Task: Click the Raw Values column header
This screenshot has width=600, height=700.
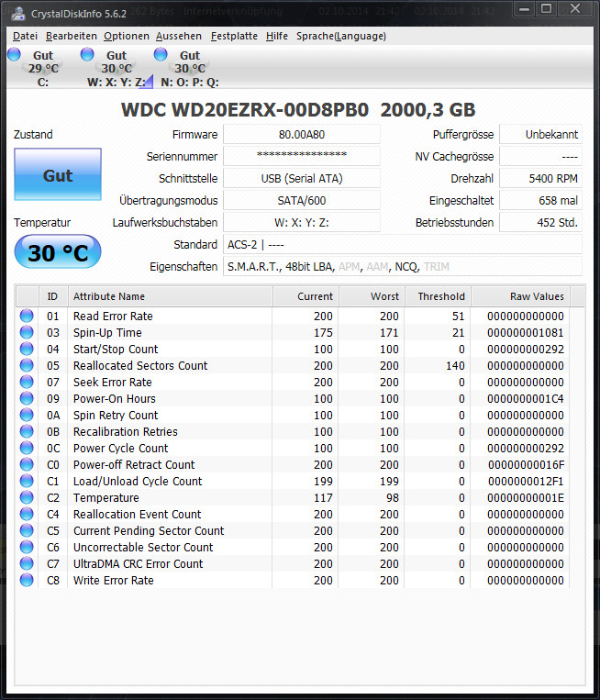Action: 520,296
